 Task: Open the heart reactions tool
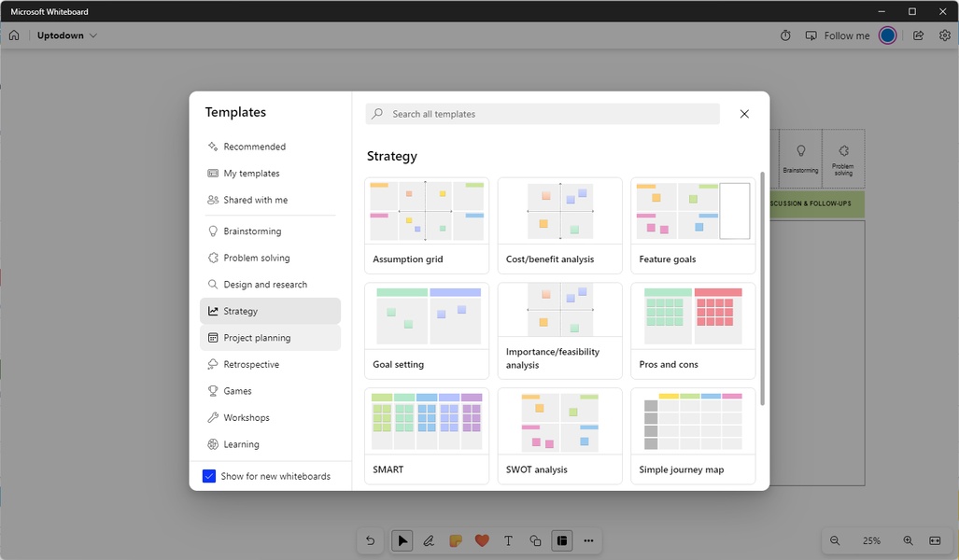pyautogui.click(x=482, y=540)
